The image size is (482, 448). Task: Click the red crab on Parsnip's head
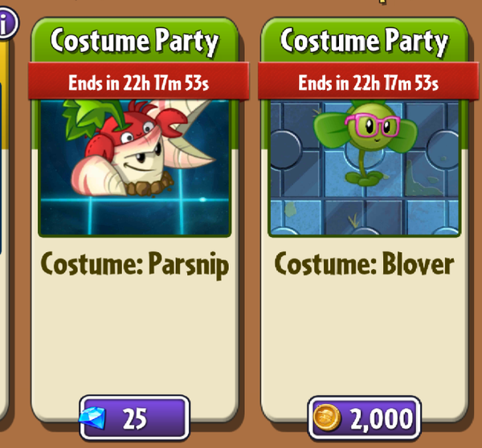(x=135, y=129)
